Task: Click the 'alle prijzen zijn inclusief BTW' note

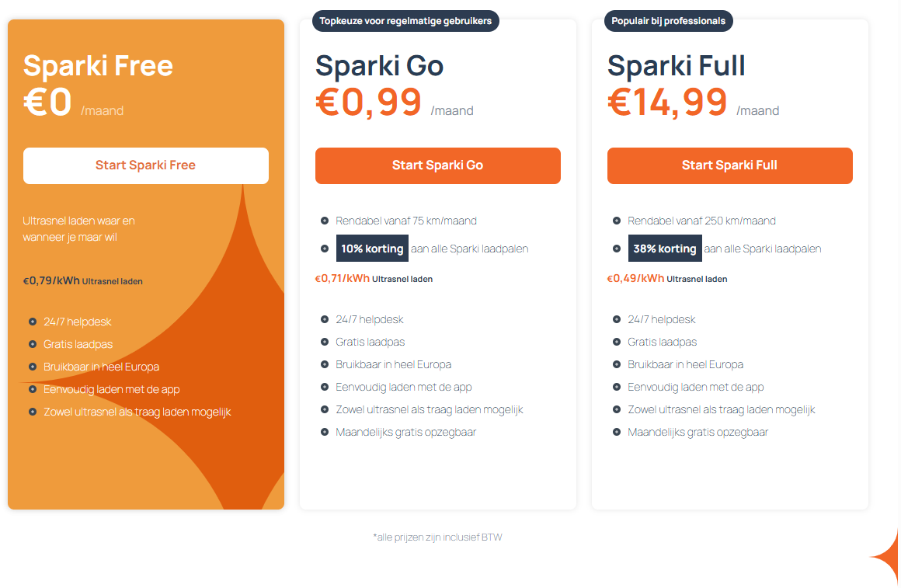Action: 437,537
